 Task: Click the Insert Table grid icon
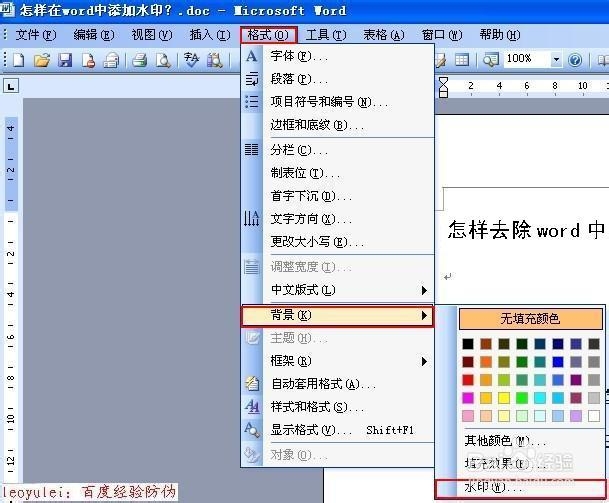click(x=461, y=60)
